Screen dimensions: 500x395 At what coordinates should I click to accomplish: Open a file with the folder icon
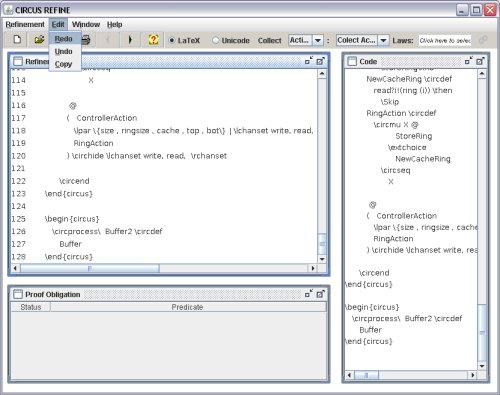coord(40,40)
